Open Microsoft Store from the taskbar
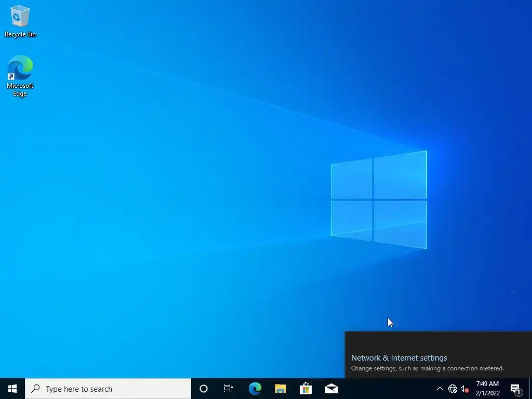The width and height of the screenshot is (532, 399). pyautogui.click(x=305, y=389)
